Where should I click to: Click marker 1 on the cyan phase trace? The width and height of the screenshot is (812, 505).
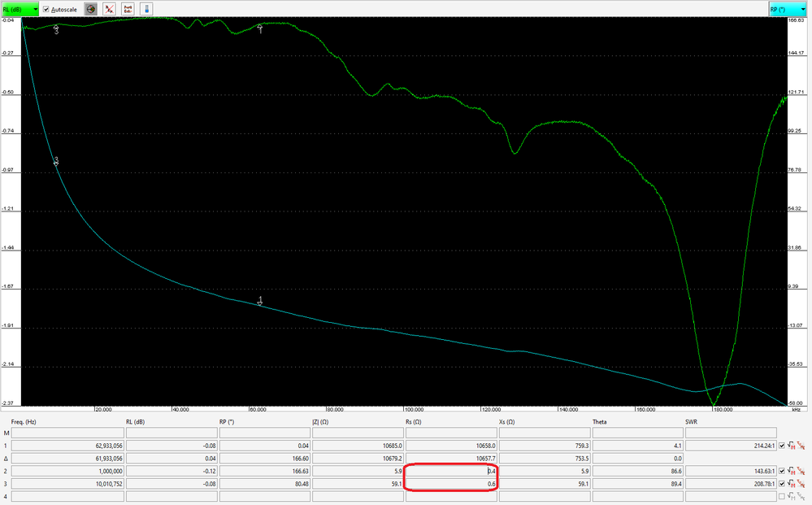coord(260,301)
